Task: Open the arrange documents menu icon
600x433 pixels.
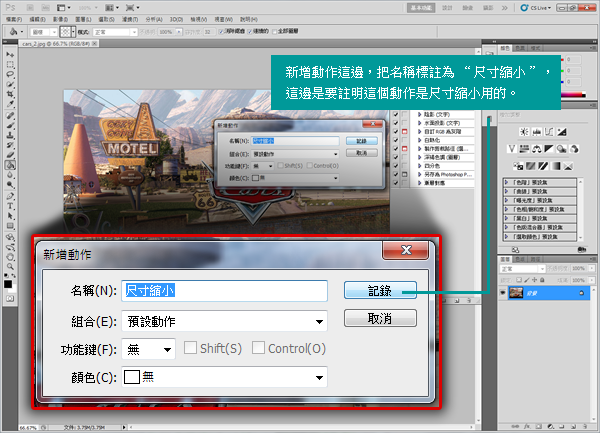Action: click(x=112, y=7)
